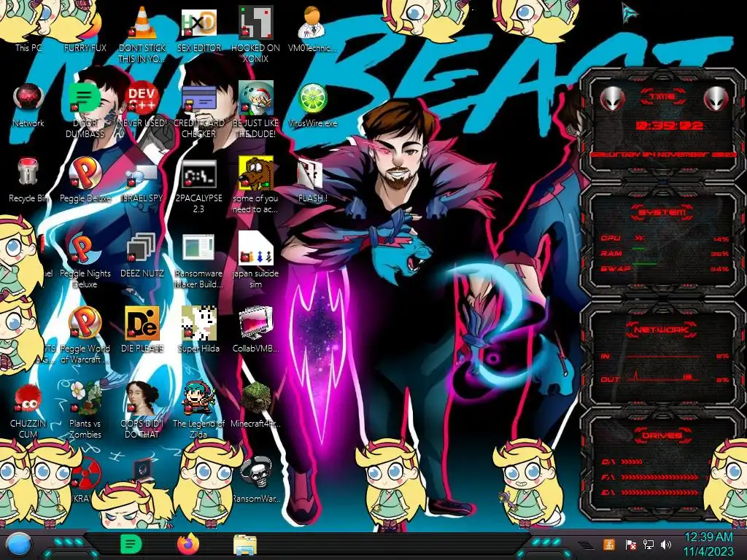Click the network IN graph line
Image resolution: width=747 pixels, height=560 pixels.
coord(663,356)
